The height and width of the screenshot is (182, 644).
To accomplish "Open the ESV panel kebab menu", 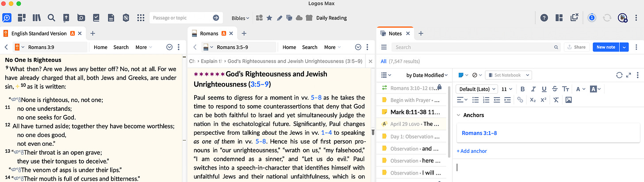I will coord(178,47).
